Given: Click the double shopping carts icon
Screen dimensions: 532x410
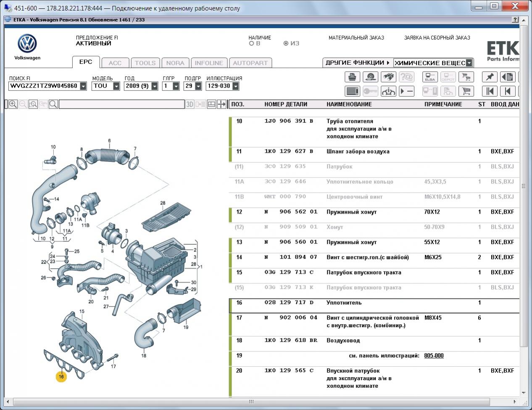Looking at the screenshot, I should click(x=466, y=77).
